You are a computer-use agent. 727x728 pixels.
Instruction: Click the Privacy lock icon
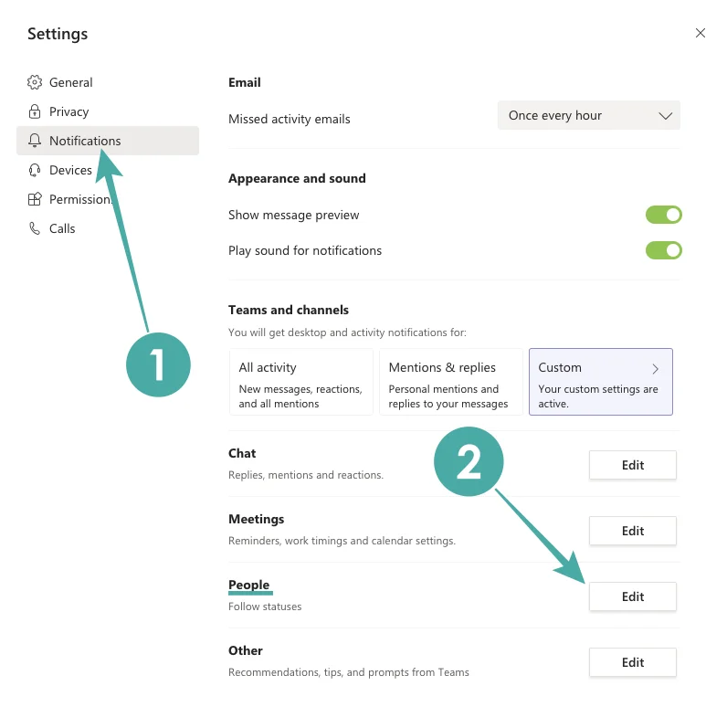point(35,111)
